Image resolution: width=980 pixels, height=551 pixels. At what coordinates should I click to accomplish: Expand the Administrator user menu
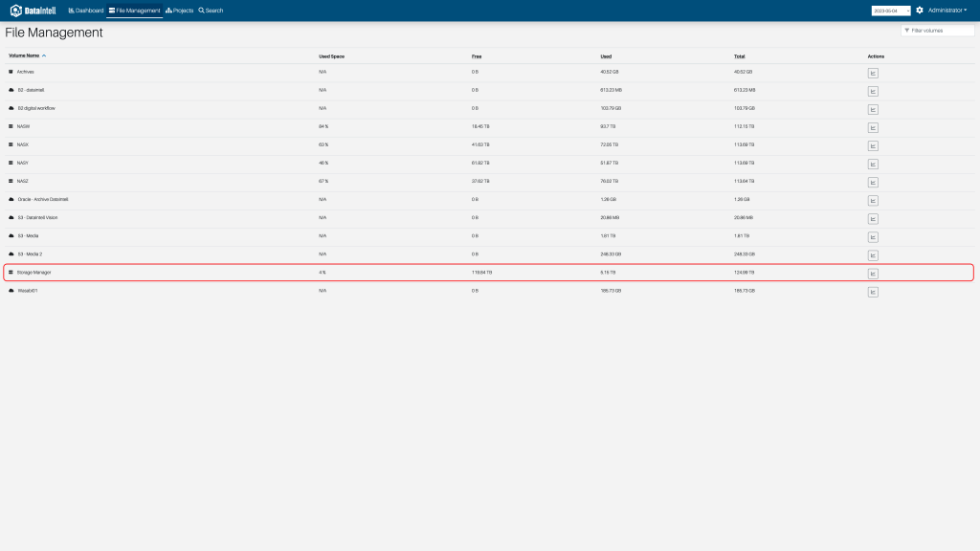pyautogui.click(x=947, y=10)
